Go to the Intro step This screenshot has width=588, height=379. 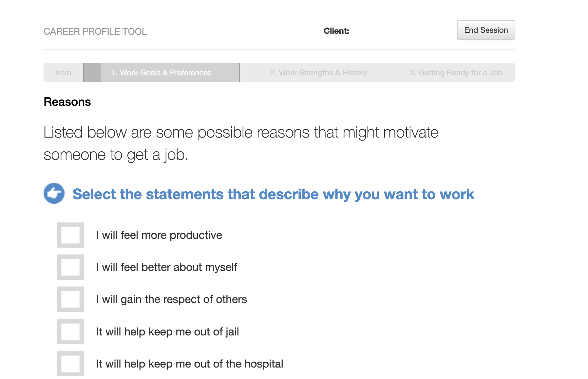tap(63, 73)
